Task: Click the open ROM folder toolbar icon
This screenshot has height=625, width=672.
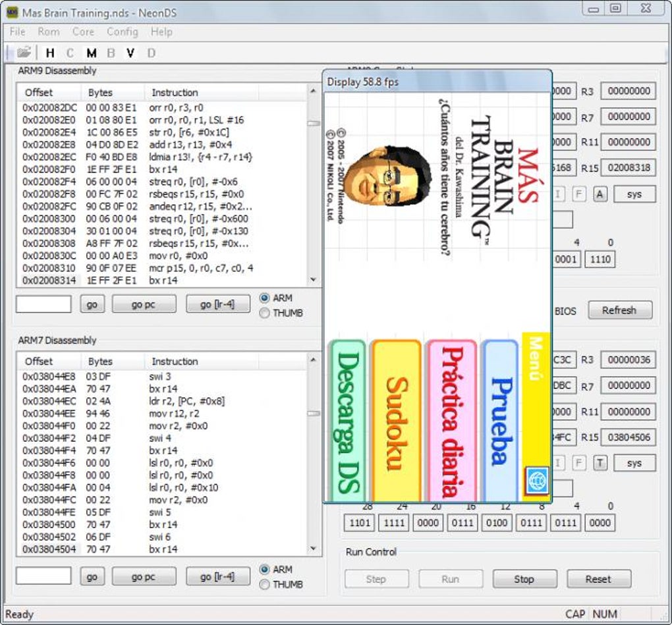Action: 24,53
